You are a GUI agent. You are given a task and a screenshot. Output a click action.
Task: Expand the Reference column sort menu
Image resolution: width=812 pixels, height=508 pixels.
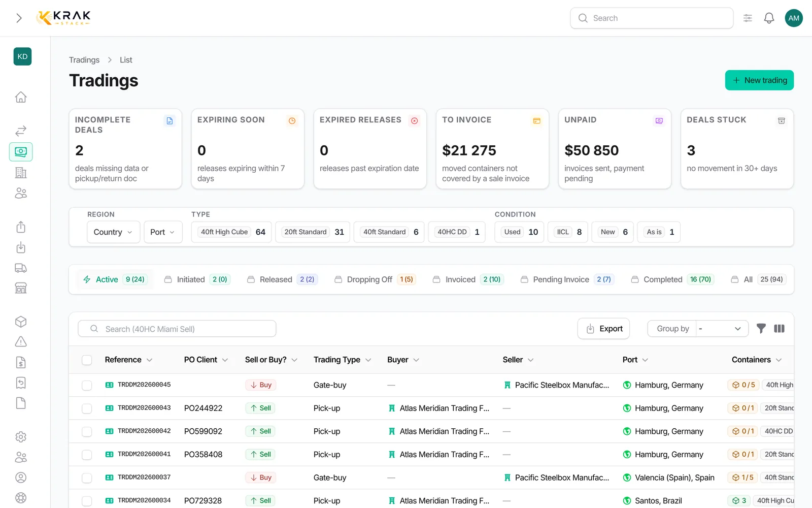click(149, 360)
